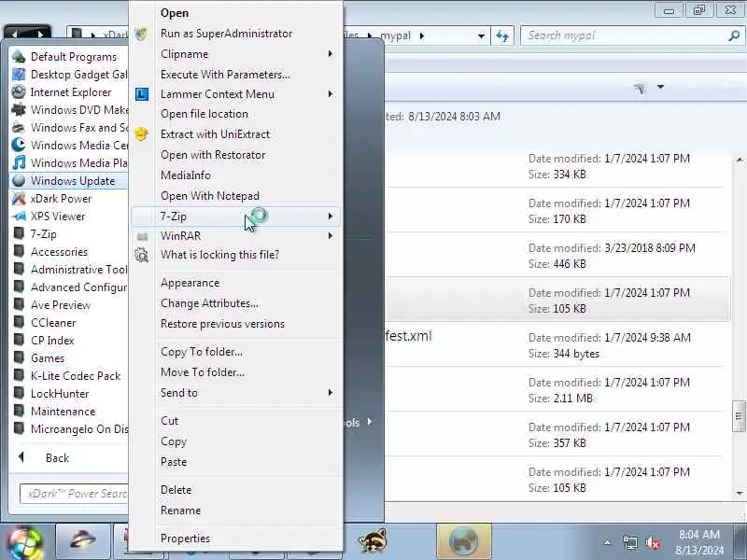Select MediaInfo menu entry
The width and height of the screenshot is (747, 560).
(236, 175)
